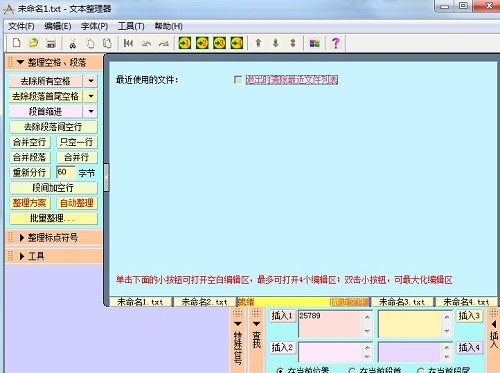Screen dimensions: 500x373
Task: Open dropdown arrow beside 段首缩进
Action: (91, 111)
